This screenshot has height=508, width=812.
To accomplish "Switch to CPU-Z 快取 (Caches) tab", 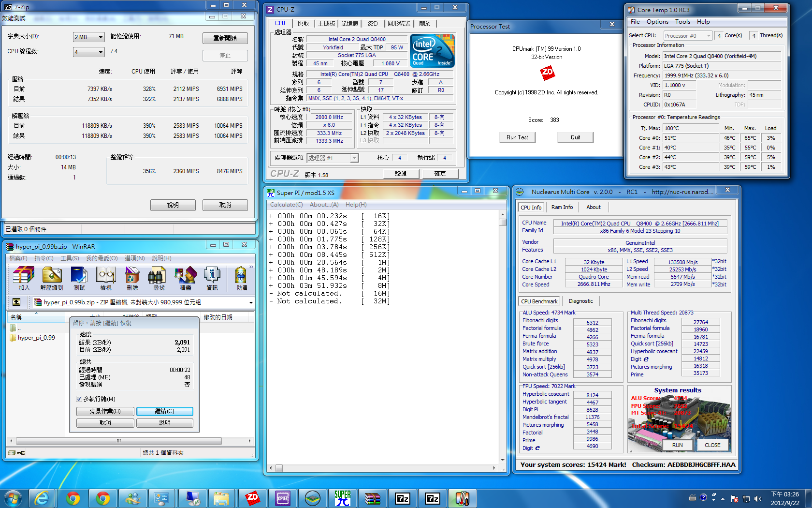I will [303, 23].
